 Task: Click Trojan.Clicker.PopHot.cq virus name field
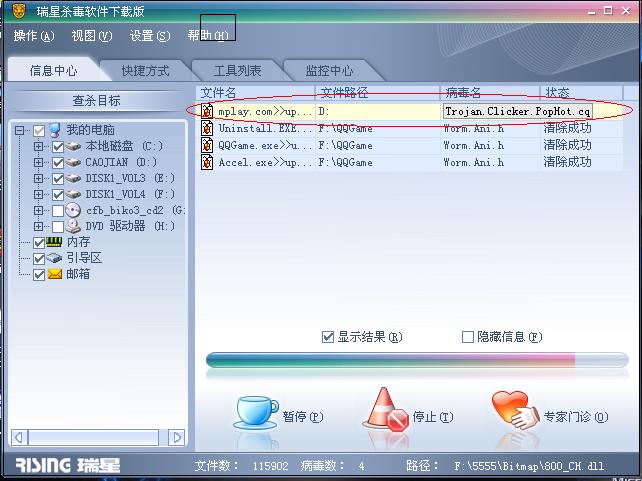(518, 111)
